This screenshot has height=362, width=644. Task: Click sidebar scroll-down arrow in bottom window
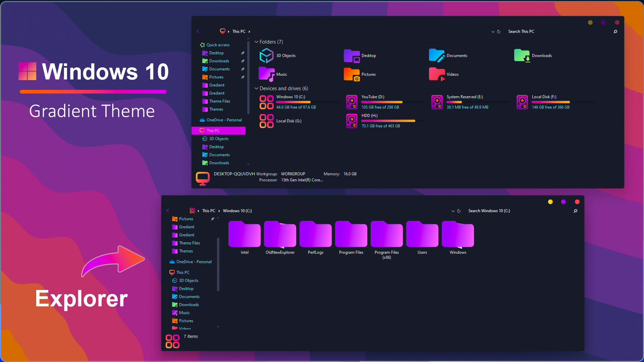[x=218, y=327]
